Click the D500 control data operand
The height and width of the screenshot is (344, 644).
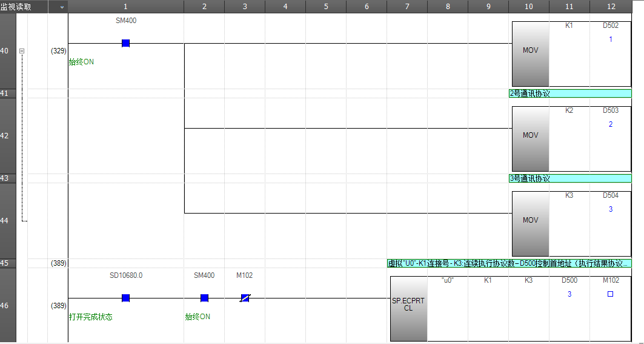[569, 280]
